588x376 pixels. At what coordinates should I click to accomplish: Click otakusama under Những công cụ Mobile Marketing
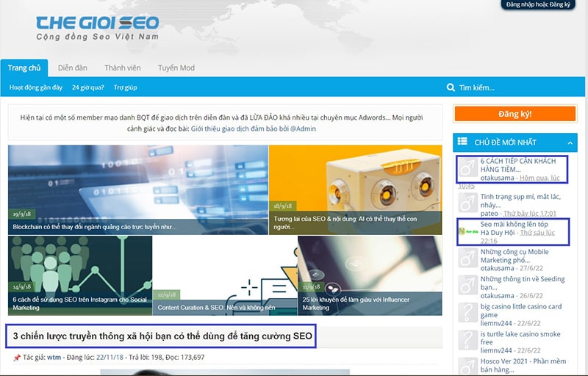click(x=498, y=268)
